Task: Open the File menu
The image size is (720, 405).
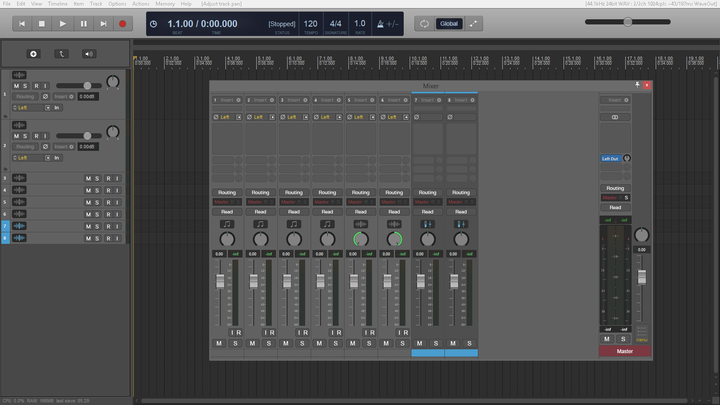Action: tap(6, 4)
